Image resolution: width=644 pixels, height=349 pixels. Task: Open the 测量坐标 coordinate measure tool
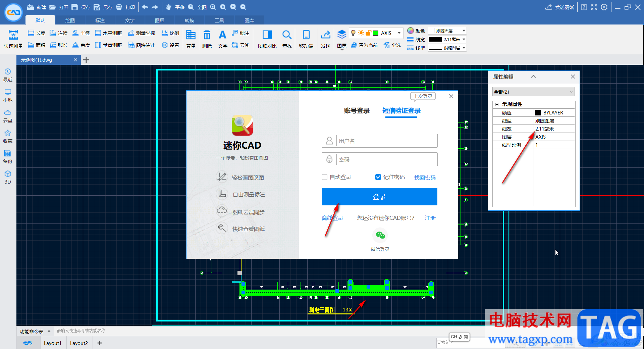[141, 33]
